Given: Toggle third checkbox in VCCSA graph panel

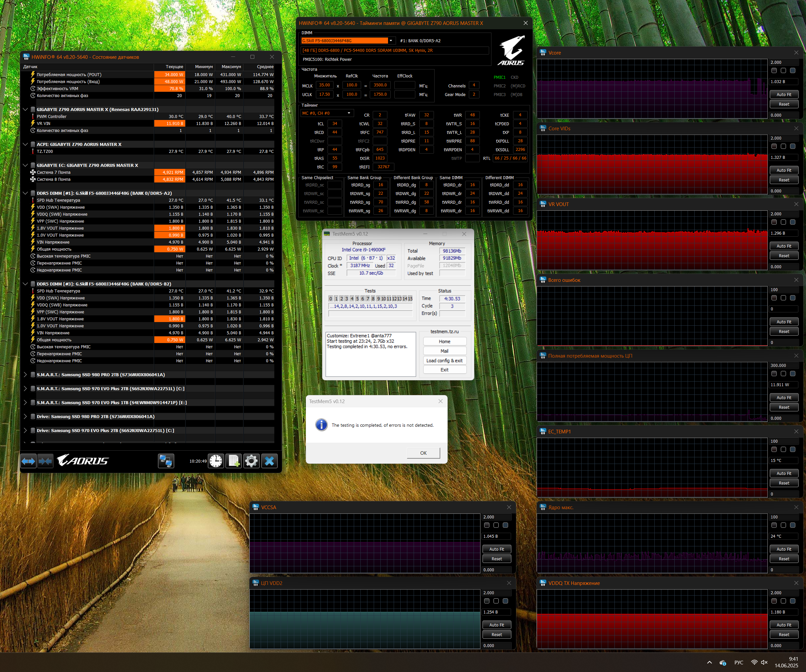Looking at the screenshot, I should click(x=505, y=525).
